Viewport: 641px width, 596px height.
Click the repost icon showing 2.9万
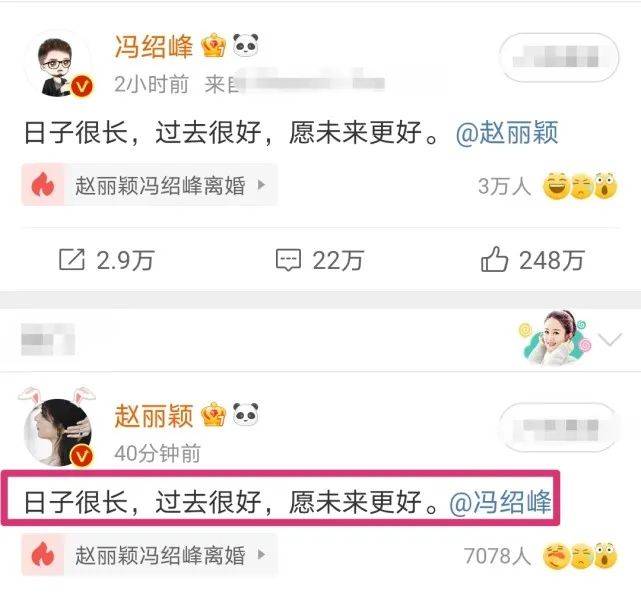click(x=72, y=260)
